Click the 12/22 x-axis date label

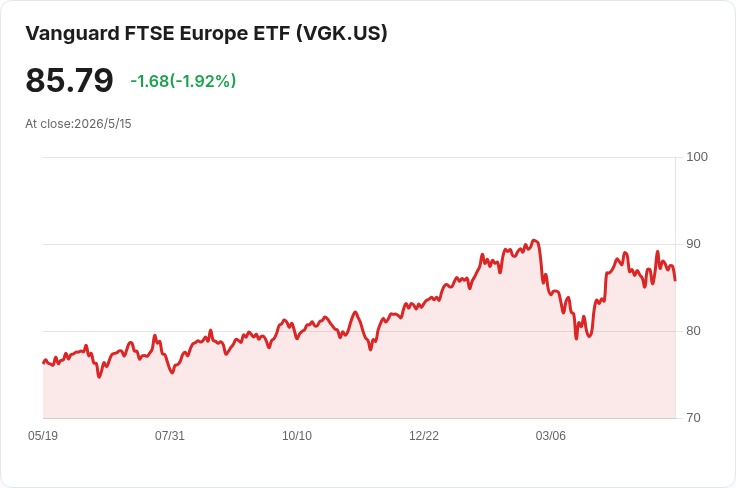424,436
